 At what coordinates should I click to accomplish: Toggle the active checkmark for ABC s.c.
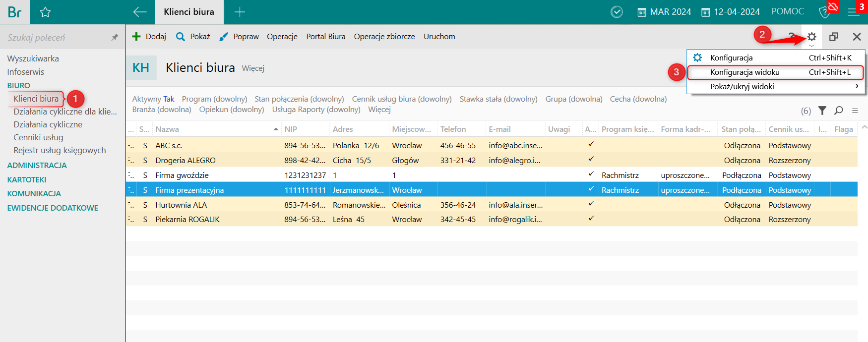591,145
